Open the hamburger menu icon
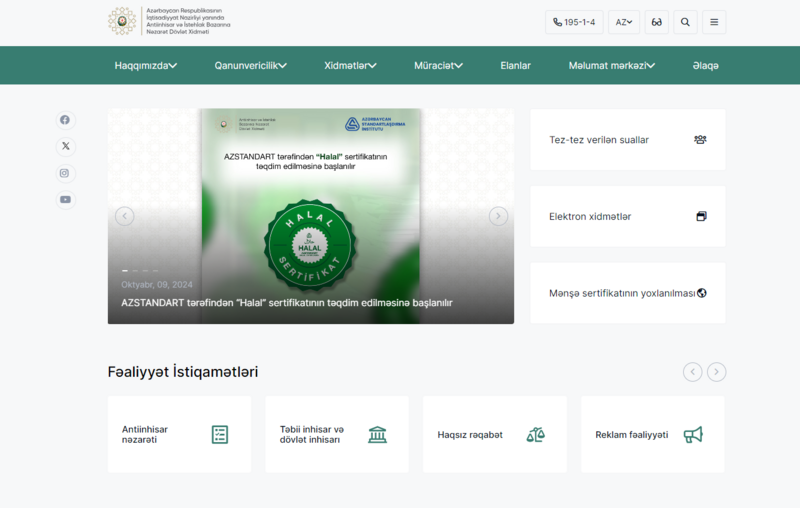 pos(714,22)
